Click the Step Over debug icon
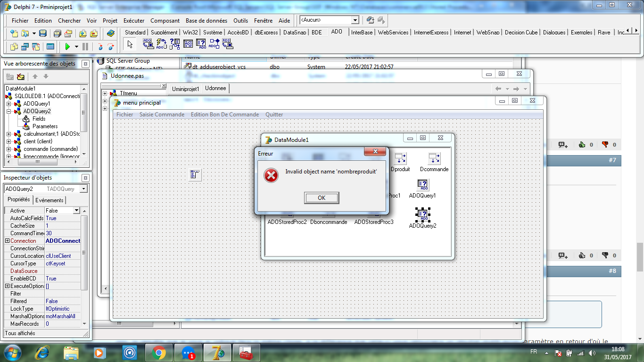 pos(111,47)
